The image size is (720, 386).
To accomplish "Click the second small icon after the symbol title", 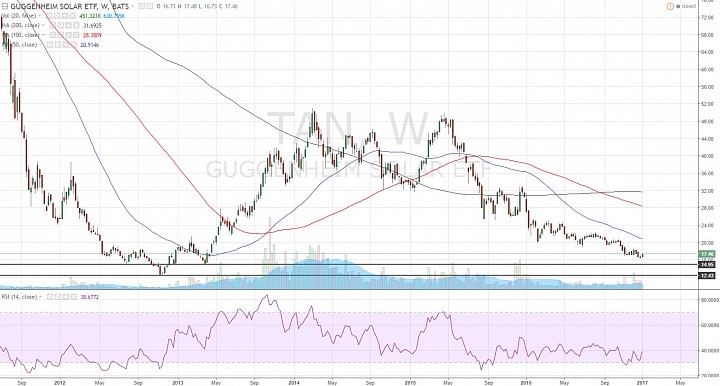I will tap(150, 6).
